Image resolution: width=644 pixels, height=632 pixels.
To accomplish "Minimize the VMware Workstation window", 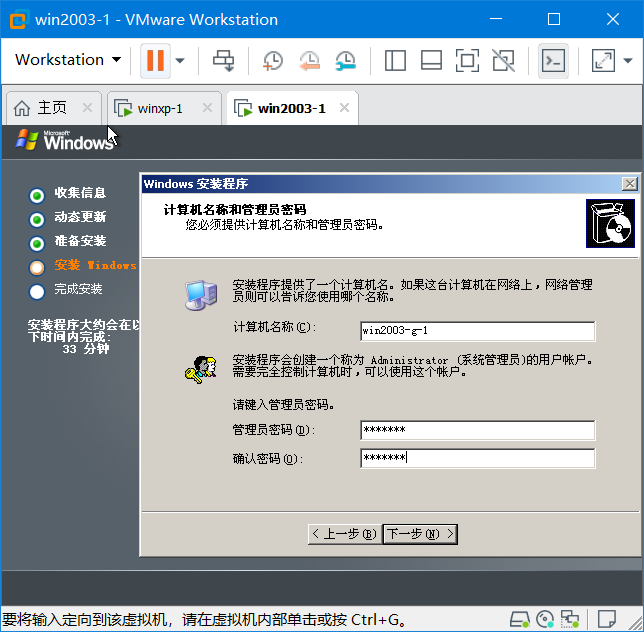I will pyautogui.click(x=496, y=19).
